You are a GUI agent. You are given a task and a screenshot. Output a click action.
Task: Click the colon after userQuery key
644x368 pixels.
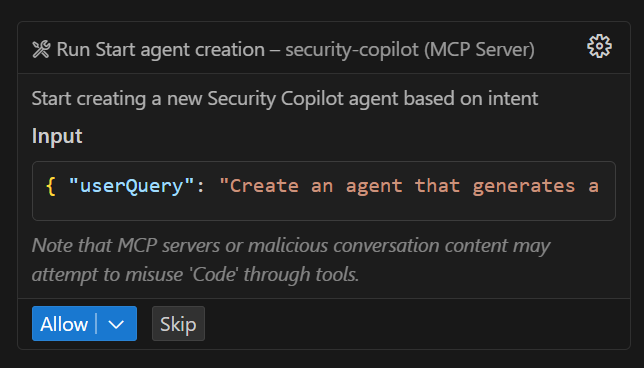pos(200,187)
